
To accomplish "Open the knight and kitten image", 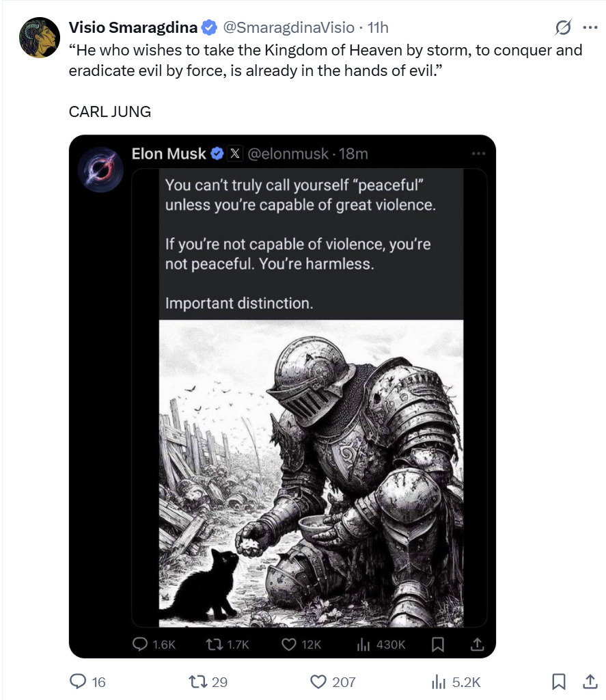I will [x=311, y=473].
